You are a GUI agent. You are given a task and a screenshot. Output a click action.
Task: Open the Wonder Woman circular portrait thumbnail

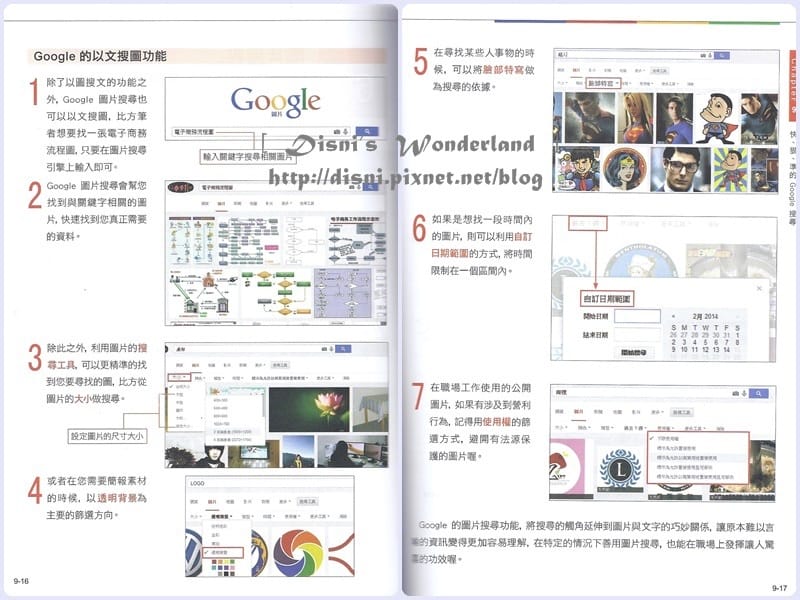click(625, 169)
